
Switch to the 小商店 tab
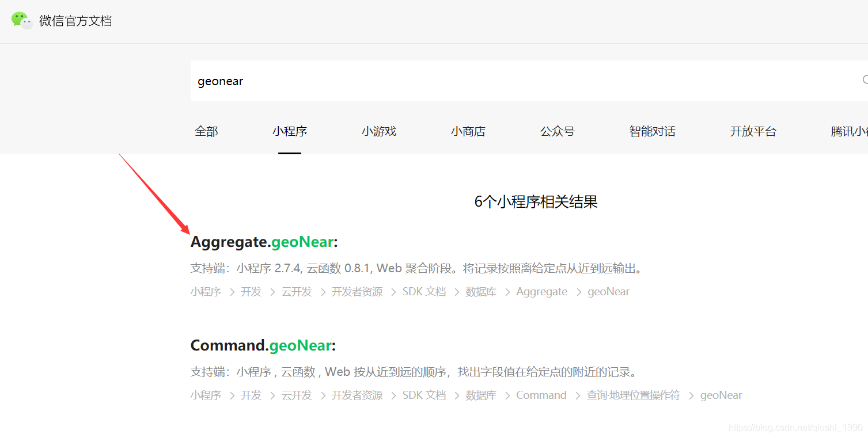468,131
